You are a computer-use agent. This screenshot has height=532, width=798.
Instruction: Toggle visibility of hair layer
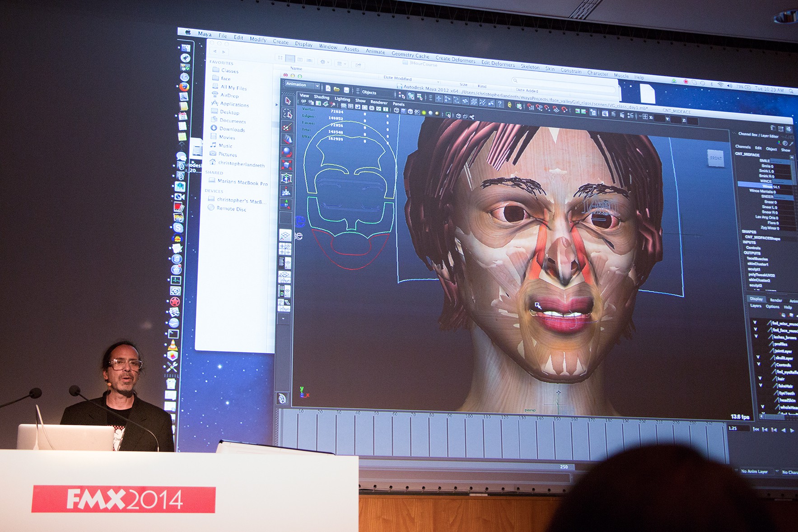point(761,378)
